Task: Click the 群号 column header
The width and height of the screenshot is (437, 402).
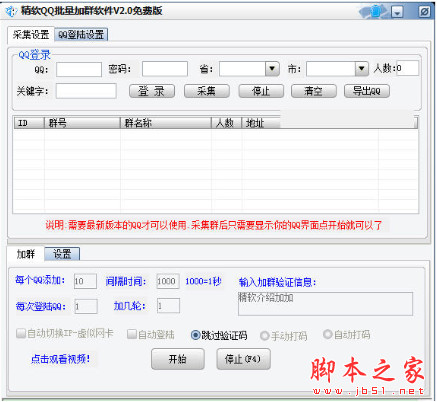Action: pos(82,123)
